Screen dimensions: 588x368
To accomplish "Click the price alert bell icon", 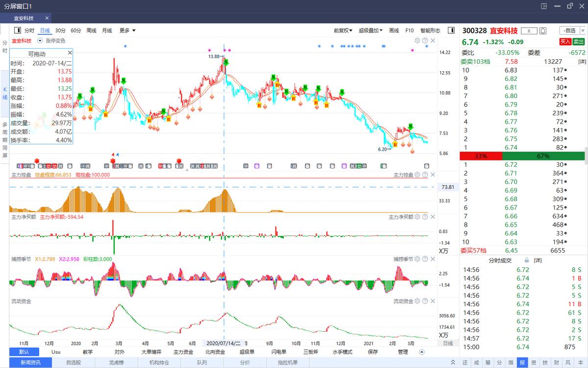I will point(542,31).
